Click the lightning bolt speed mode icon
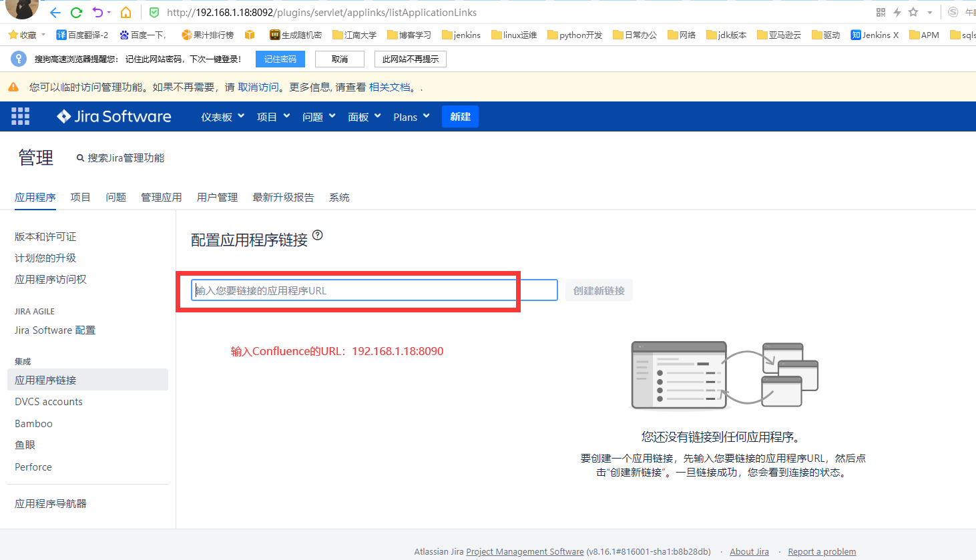The width and height of the screenshot is (976, 560). [x=897, y=12]
